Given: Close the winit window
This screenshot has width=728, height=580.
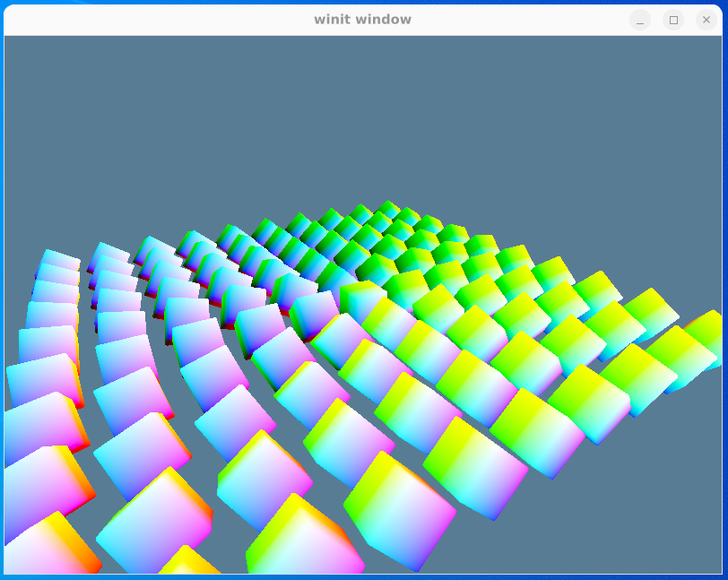Looking at the screenshot, I should [x=706, y=20].
